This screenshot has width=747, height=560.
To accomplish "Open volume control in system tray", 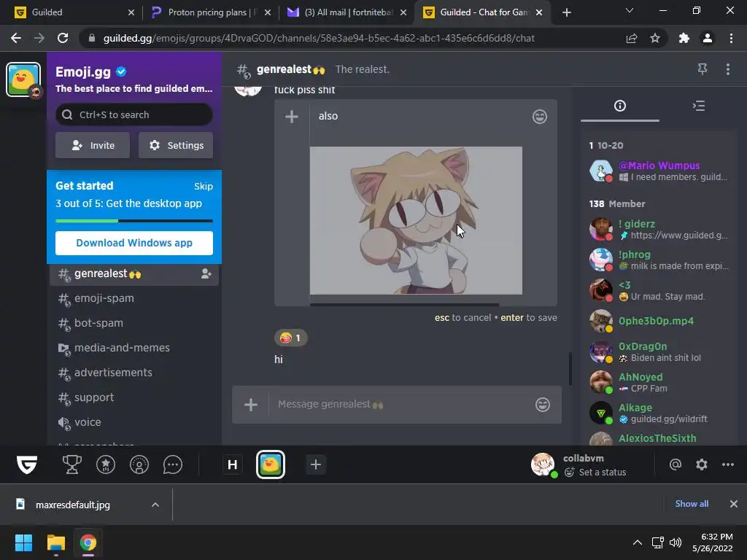I will 675,542.
